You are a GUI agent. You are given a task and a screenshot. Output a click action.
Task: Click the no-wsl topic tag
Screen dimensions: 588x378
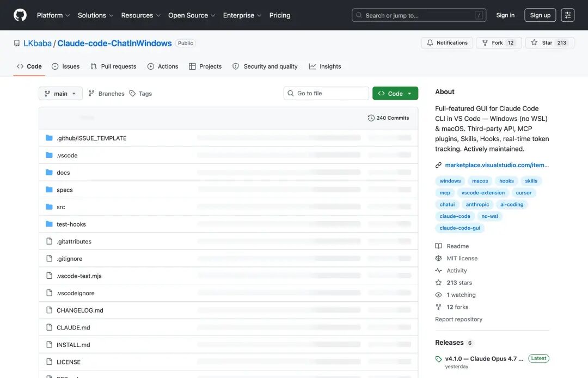point(489,216)
